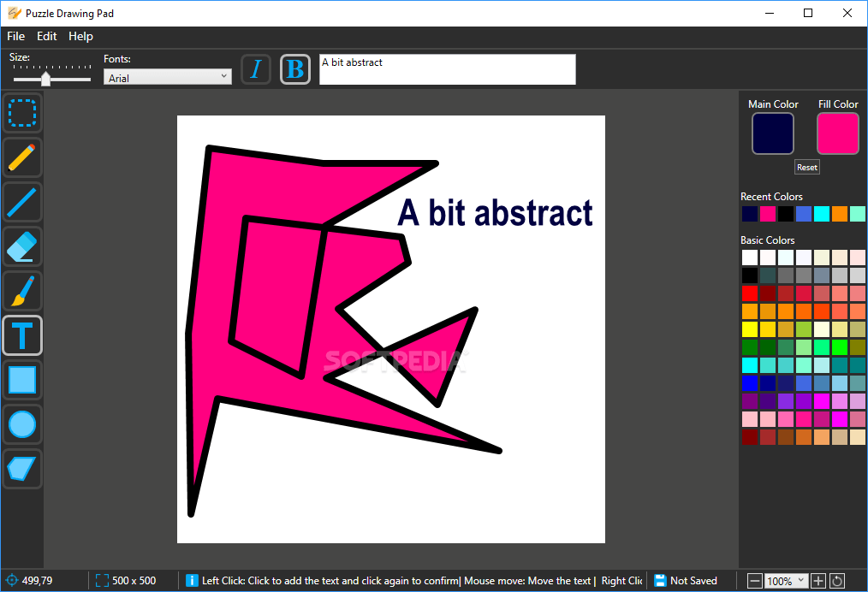Pick the recent color royal blue
Screen dimensions: 868x592
coord(804,214)
